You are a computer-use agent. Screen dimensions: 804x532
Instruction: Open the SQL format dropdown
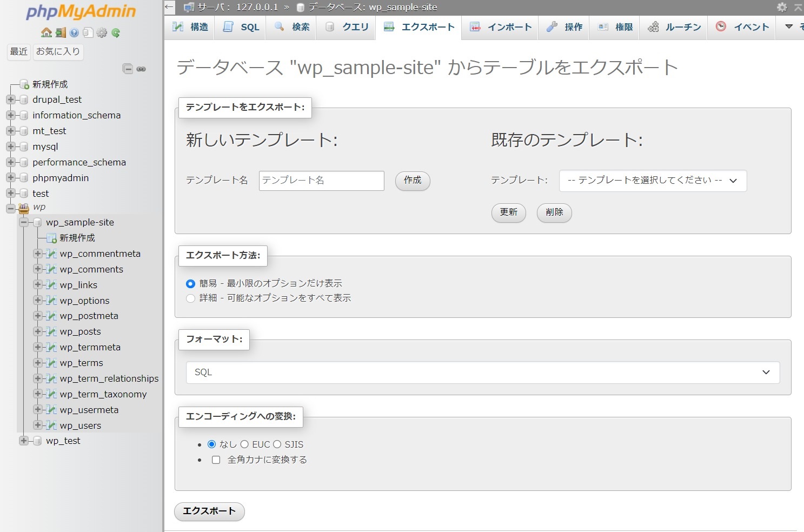[x=483, y=373]
